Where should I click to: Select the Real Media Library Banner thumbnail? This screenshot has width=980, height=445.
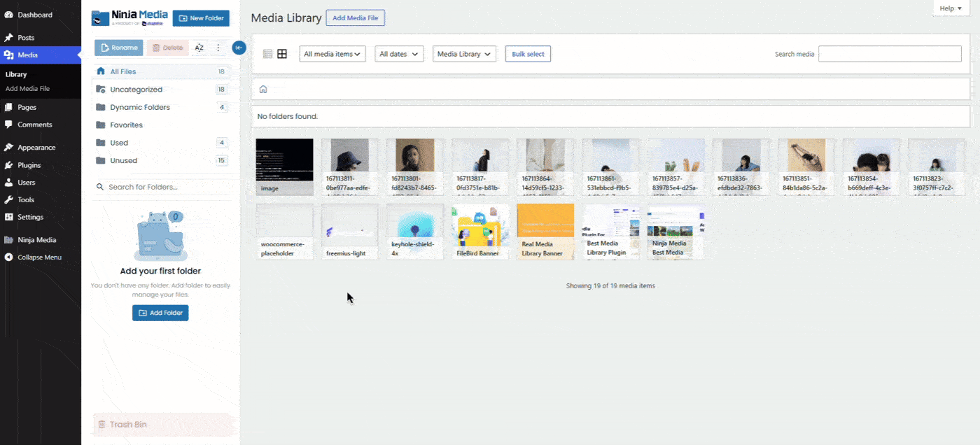pyautogui.click(x=545, y=232)
